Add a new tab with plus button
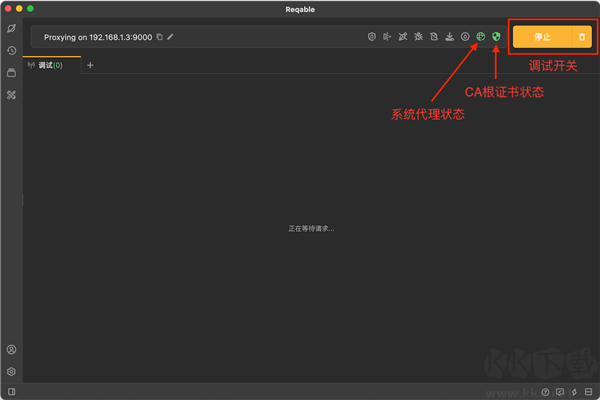 [90, 65]
